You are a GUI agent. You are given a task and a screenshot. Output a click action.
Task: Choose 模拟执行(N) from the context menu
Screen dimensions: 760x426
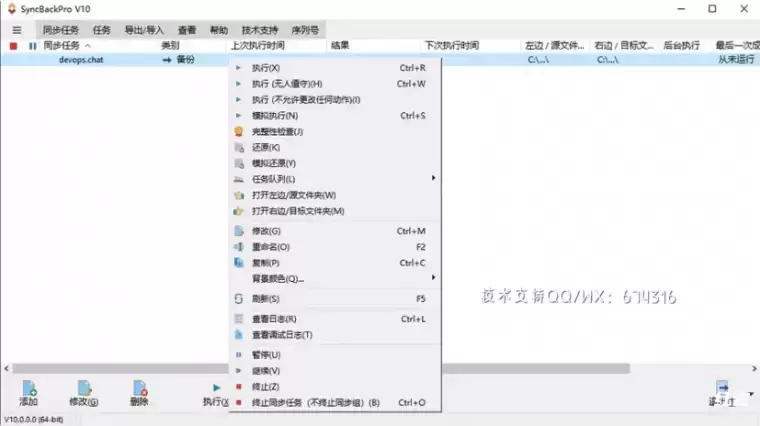pos(335,116)
